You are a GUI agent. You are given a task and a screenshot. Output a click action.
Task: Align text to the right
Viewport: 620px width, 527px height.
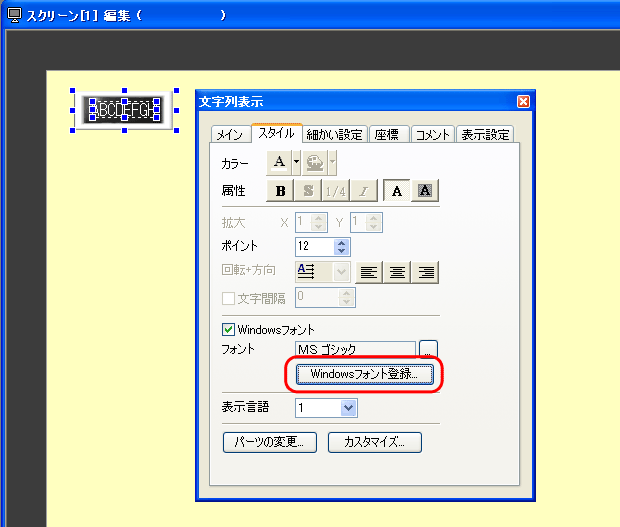click(426, 271)
